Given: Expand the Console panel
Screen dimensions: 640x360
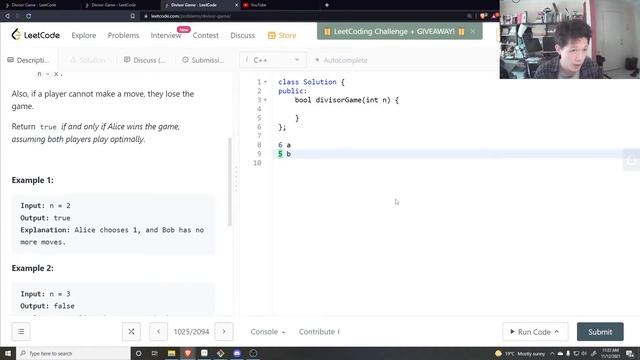Looking at the screenshot, I should 268,332.
